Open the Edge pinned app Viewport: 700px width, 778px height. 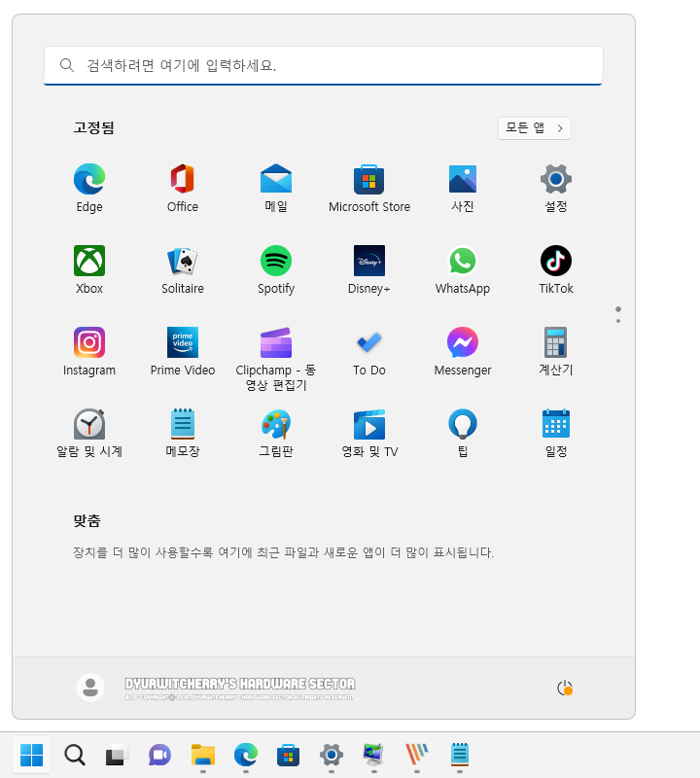pos(89,188)
